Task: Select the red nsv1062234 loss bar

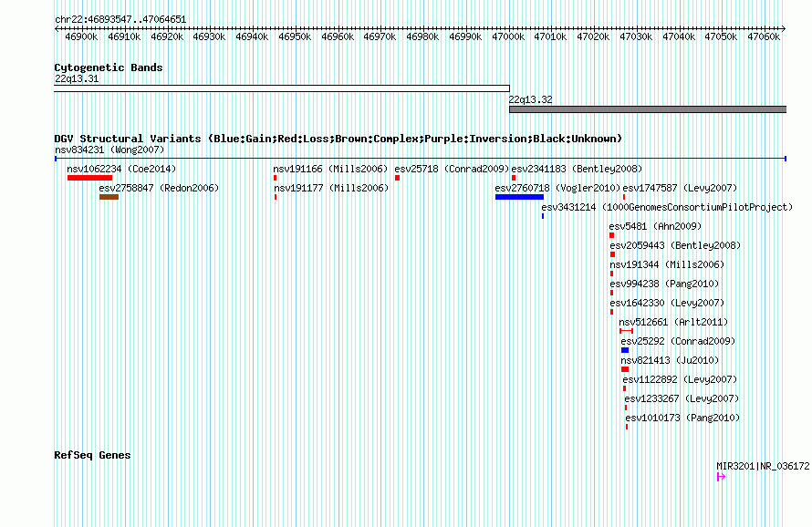Action: point(89,178)
